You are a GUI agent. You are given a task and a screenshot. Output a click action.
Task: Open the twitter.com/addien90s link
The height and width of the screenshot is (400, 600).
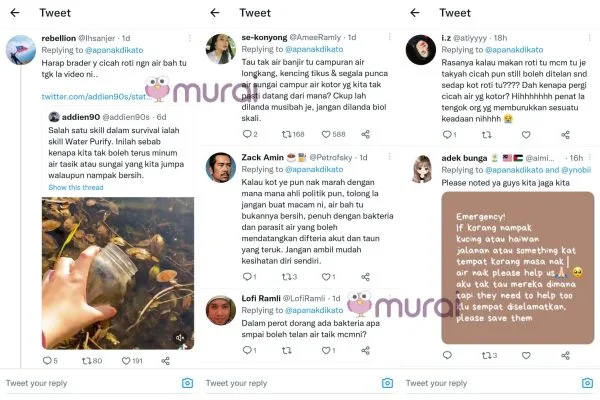pyautogui.click(x=96, y=96)
